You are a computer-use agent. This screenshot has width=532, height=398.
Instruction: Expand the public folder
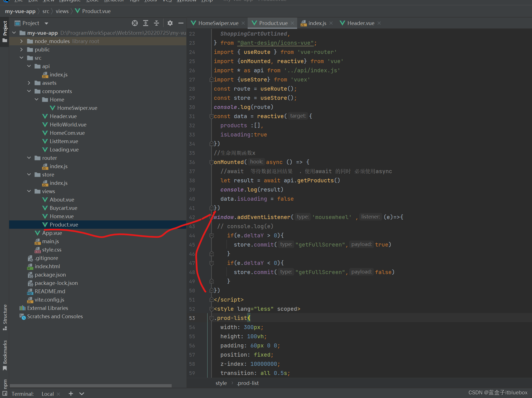click(x=21, y=49)
